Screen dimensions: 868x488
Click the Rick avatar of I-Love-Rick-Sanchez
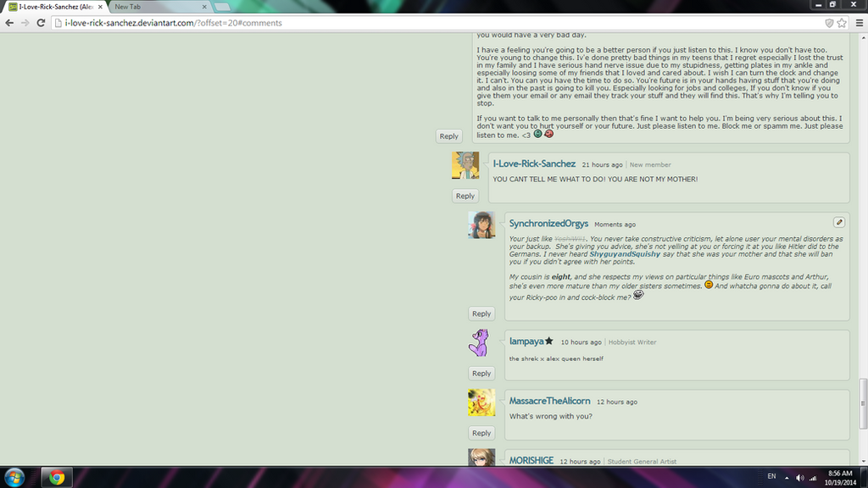click(465, 165)
